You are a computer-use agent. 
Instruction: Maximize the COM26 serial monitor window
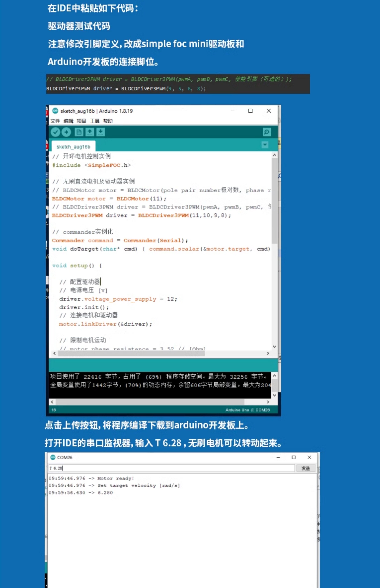click(294, 457)
